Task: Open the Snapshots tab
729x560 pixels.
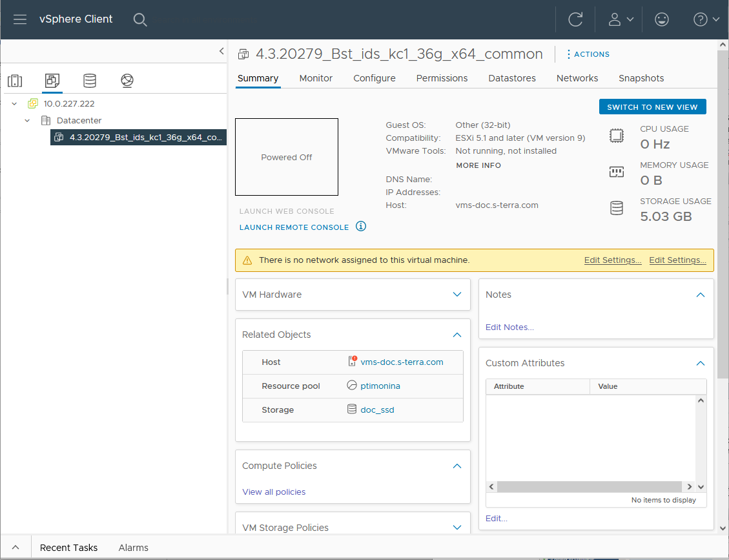Action: click(641, 78)
